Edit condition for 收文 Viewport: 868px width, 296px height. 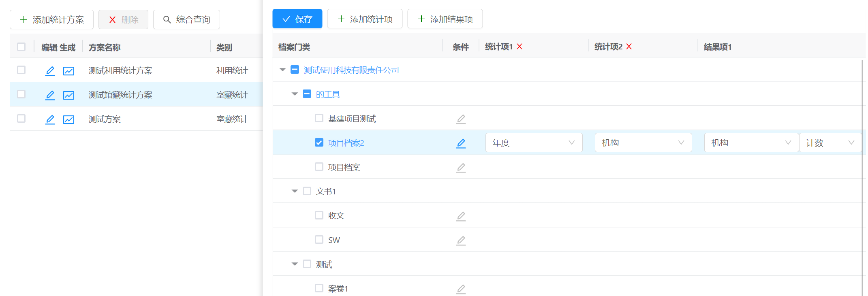tap(461, 216)
